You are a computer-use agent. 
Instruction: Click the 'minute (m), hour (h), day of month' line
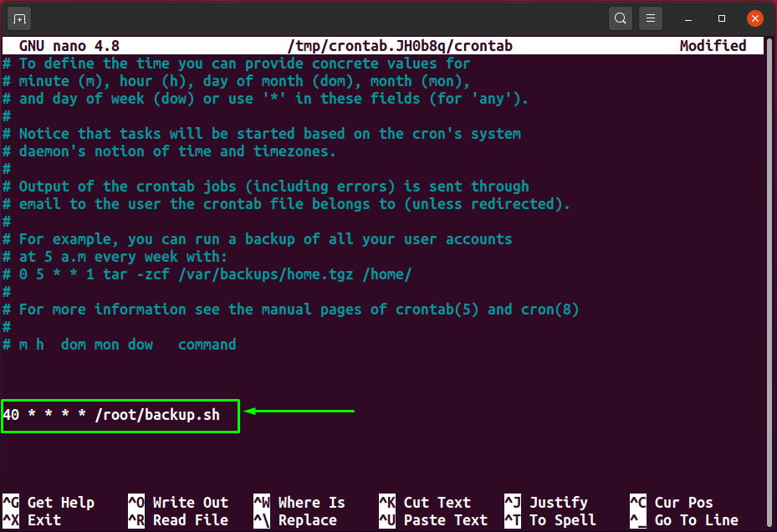pos(237,81)
